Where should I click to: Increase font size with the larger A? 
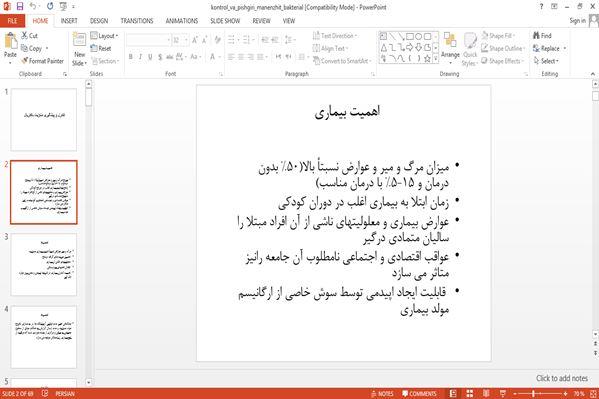(x=195, y=40)
